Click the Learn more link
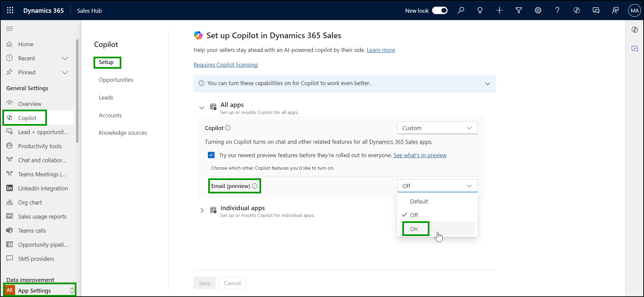This screenshot has height=297, width=644. pos(381,50)
